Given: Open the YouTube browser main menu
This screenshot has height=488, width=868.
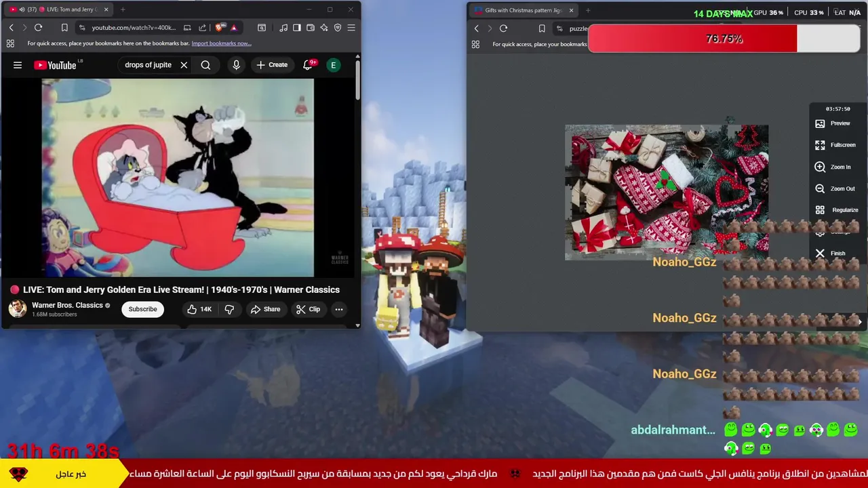Looking at the screenshot, I should click(351, 28).
